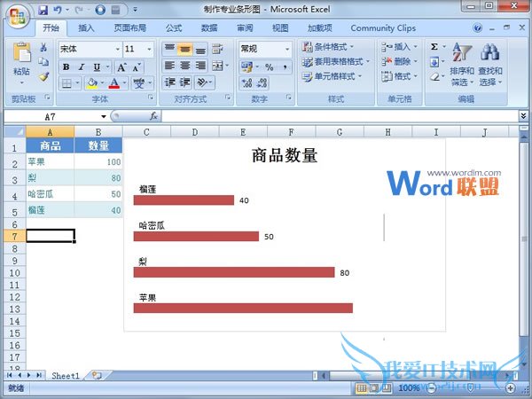Select the Sheet1 tab
This screenshot has width=532, height=399.
point(66,376)
